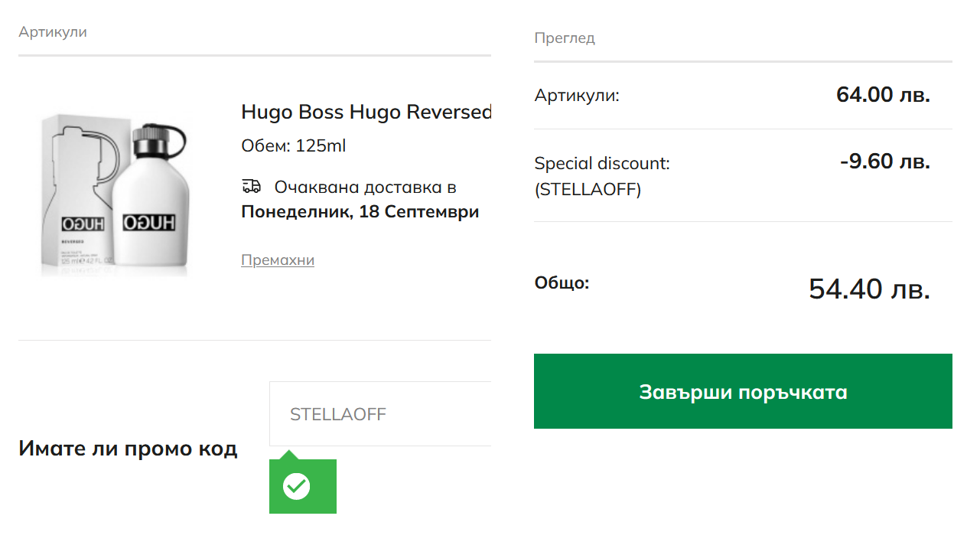Click the Имате ли промо код label
This screenshot has width=980, height=542.
coord(128,449)
